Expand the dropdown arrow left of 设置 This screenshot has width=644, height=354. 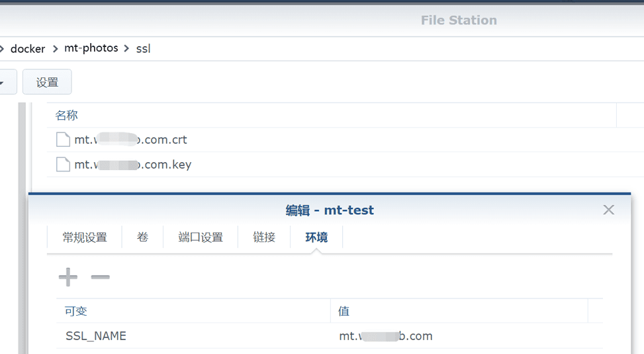pyautogui.click(x=3, y=83)
